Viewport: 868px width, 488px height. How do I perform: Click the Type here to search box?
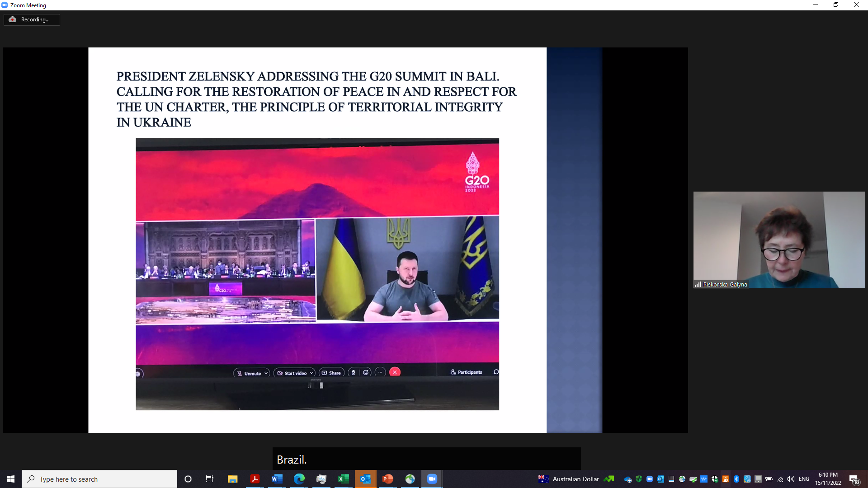(x=99, y=479)
